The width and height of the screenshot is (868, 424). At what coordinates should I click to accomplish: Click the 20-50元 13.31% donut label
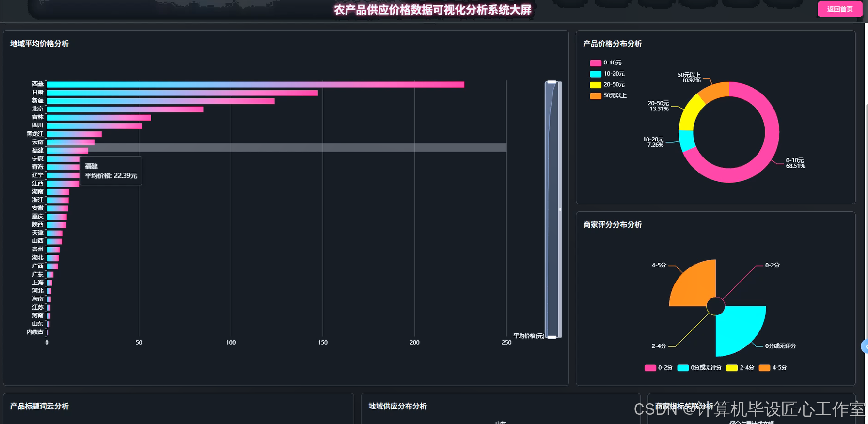pyautogui.click(x=658, y=106)
